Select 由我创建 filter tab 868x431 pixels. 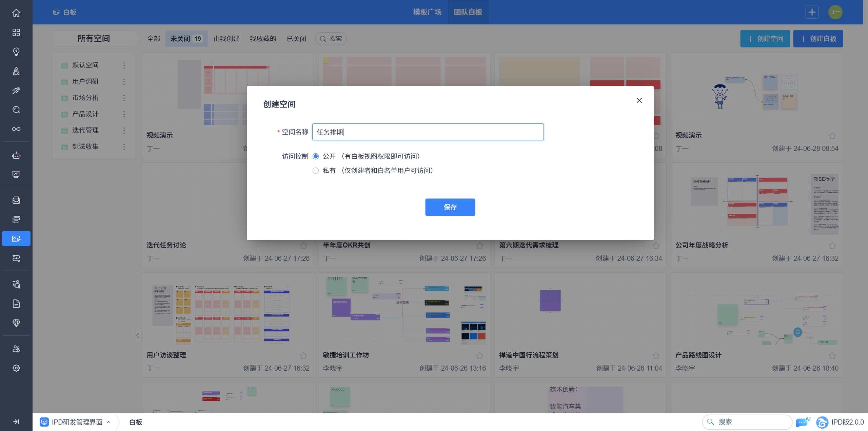(x=226, y=39)
